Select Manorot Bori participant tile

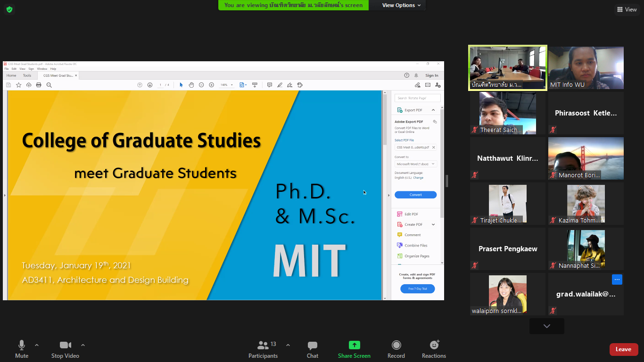[x=586, y=158]
